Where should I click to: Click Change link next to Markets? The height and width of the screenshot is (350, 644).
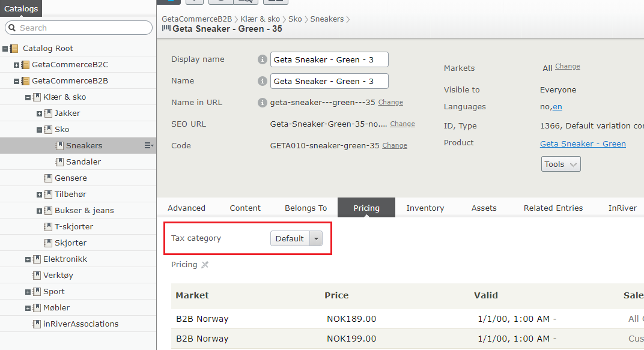[x=568, y=66]
